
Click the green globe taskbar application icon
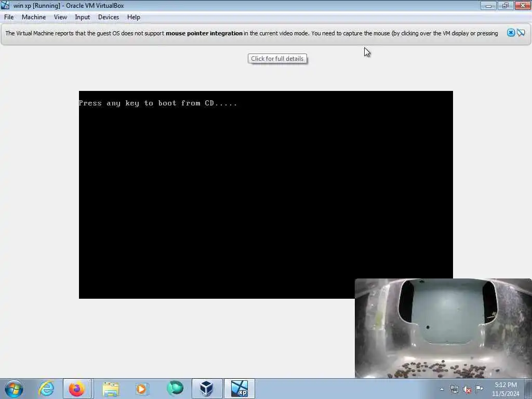(x=175, y=389)
